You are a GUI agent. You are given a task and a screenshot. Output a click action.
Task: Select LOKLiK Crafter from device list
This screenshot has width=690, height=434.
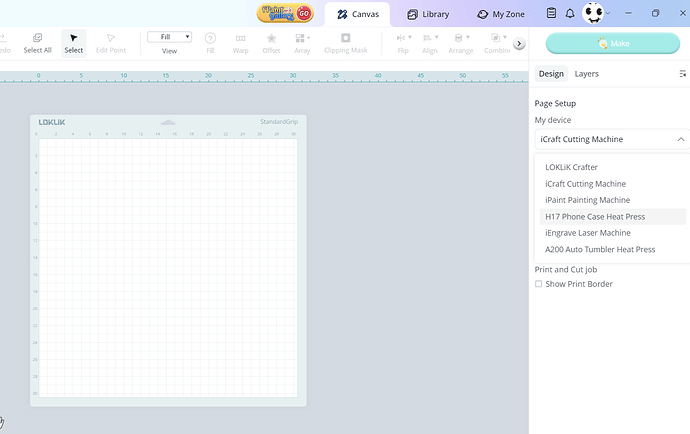571,167
